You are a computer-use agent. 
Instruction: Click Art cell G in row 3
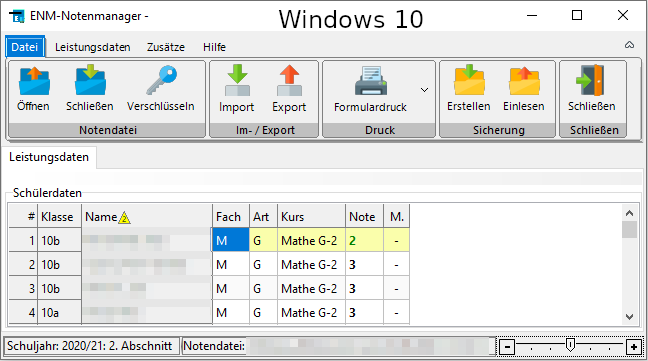(x=263, y=288)
